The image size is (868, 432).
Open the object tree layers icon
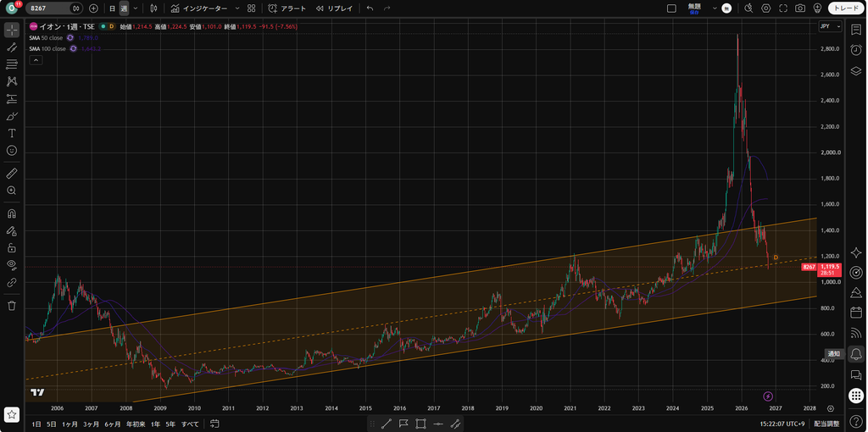[856, 70]
